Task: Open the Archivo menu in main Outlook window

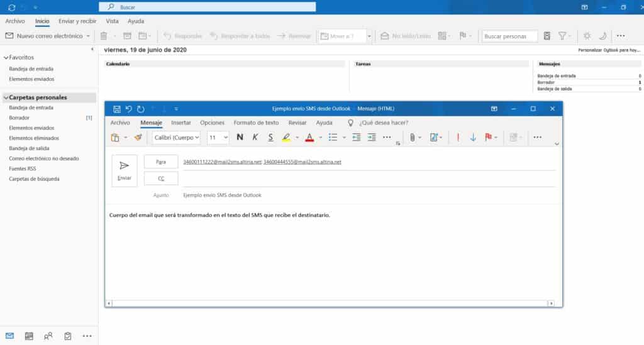Action: point(15,21)
